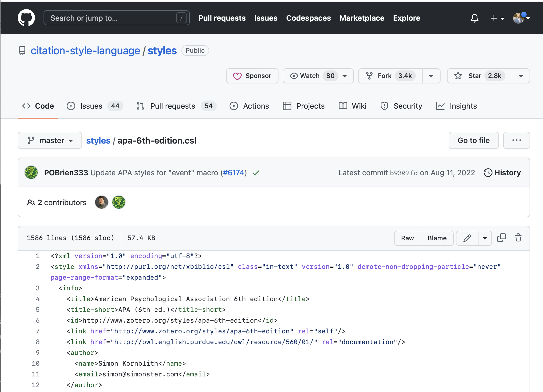Open the repository kebab menu next to Go to file
Viewport: 543px width, 392px height.
click(516, 140)
